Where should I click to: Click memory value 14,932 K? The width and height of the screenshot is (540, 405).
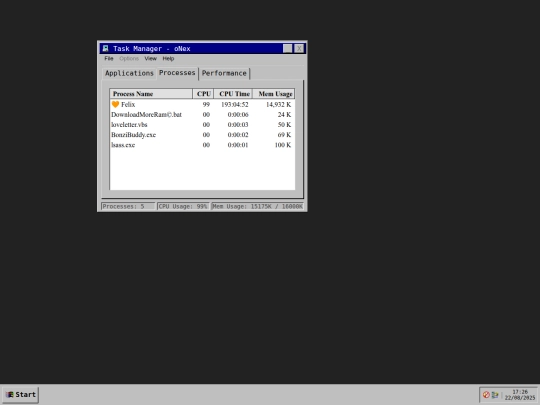click(x=279, y=104)
